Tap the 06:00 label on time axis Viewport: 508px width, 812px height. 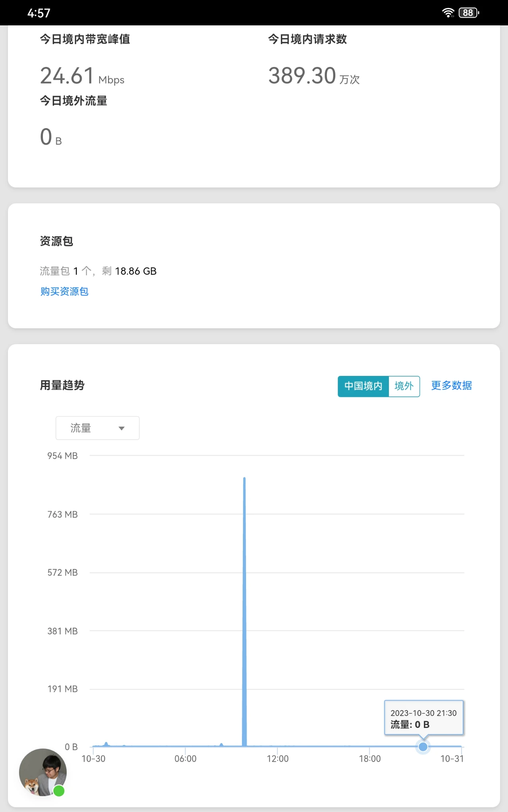point(185,758)
